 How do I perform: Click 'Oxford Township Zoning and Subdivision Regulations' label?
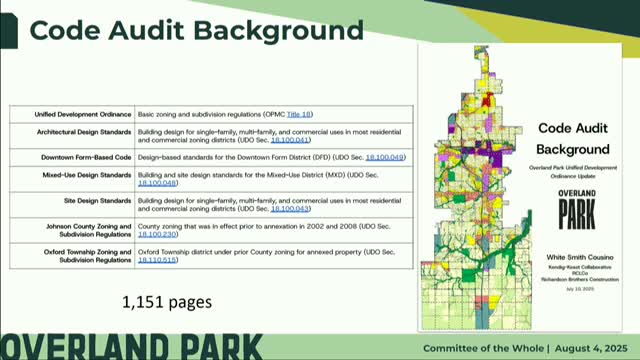click(87, 256)
